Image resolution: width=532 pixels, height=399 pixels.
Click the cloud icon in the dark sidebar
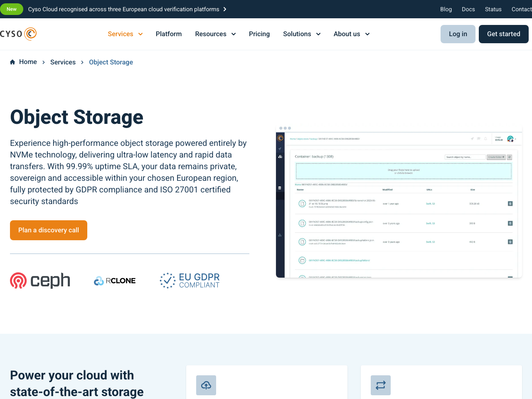point(280,157)
